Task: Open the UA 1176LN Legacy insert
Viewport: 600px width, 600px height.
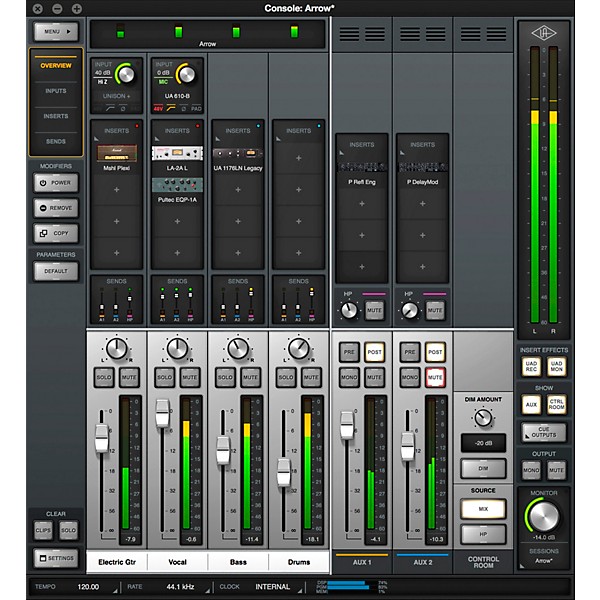Action: [238, 153]
